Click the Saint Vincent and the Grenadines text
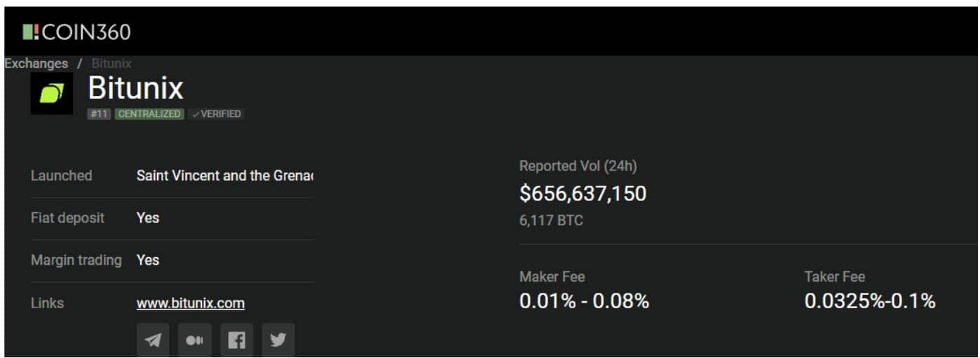 coord(224,176)
